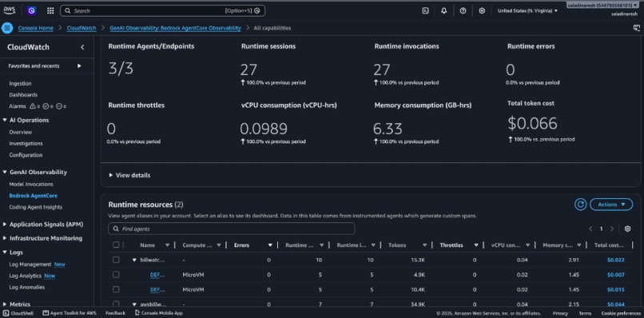Open Log Management in the sidebar

30,264
